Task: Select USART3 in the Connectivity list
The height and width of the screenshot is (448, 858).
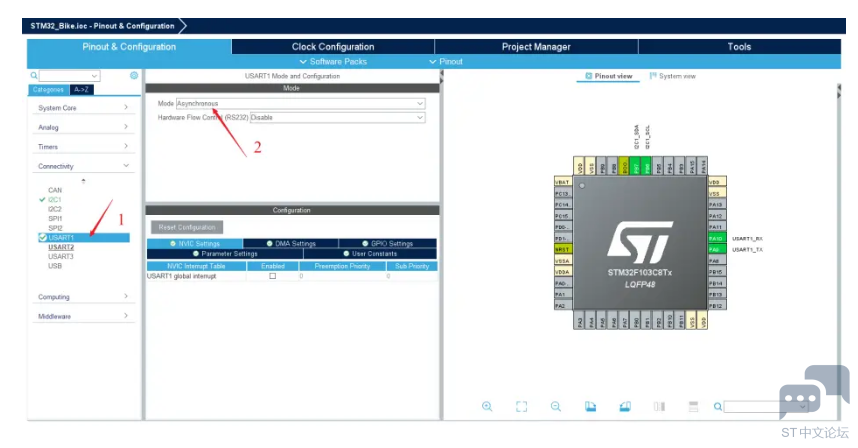Action: (60, 257)
